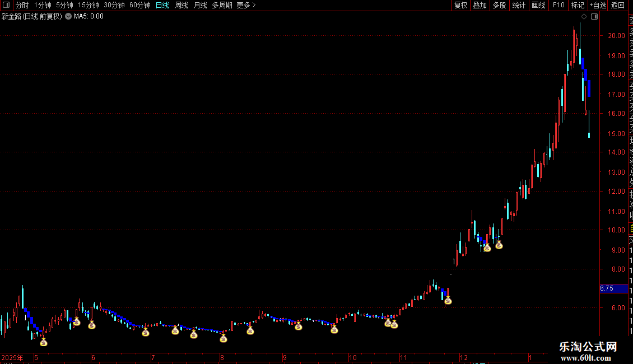
Task: Click the 20.00 price axis label
Action: (x=616, y=35)
